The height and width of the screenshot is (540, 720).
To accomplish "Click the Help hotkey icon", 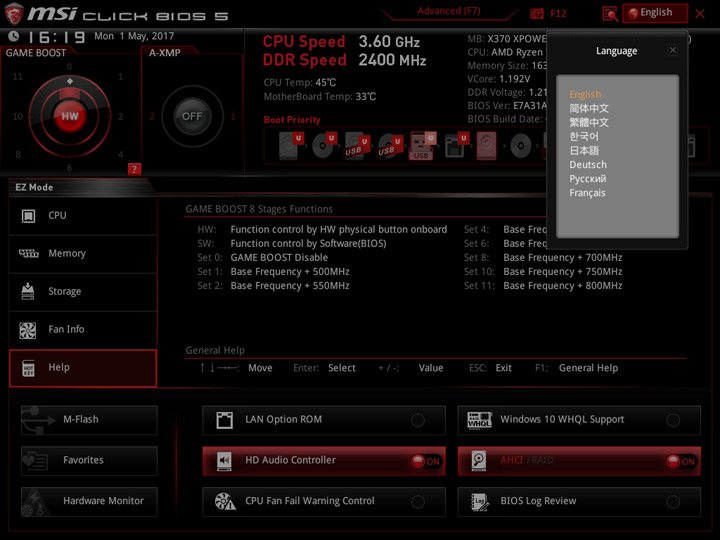I will coord(28,368).
